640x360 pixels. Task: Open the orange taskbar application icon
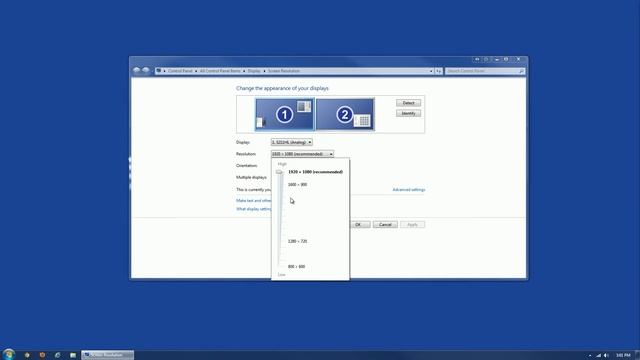[x=42, y=355]
